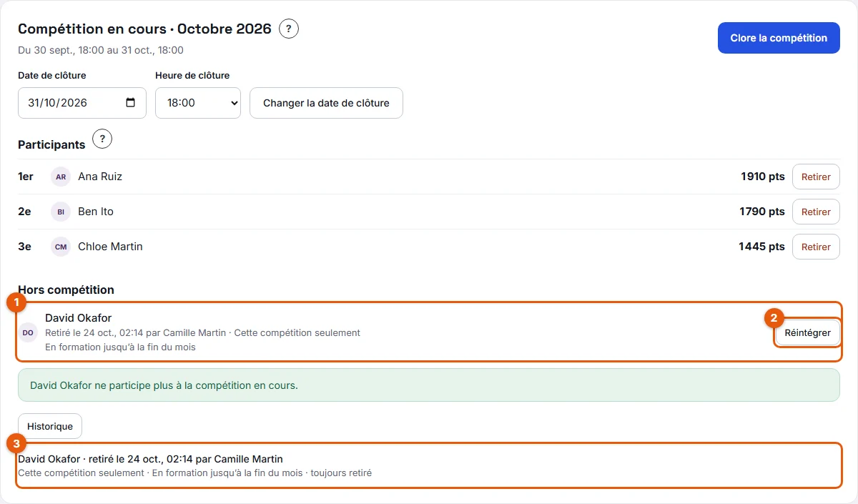Click David Okafor's DO avatar
The height and width of the screenshot is (504, 858).
tap(28, 332)
